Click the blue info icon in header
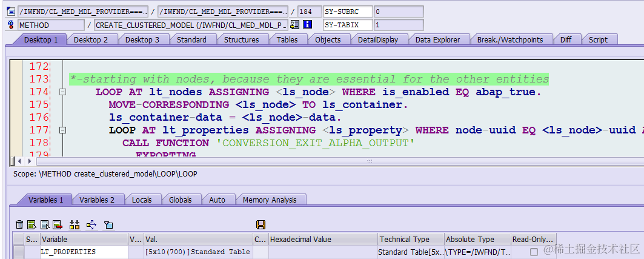The height and width of the screenshot is (259, 644). tap(308, 25)
